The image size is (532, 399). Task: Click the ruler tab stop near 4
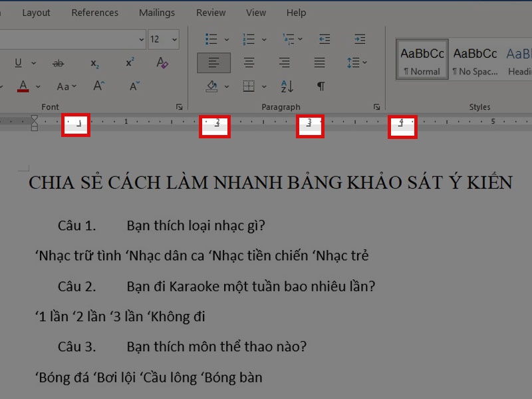[x=400, y=124]
